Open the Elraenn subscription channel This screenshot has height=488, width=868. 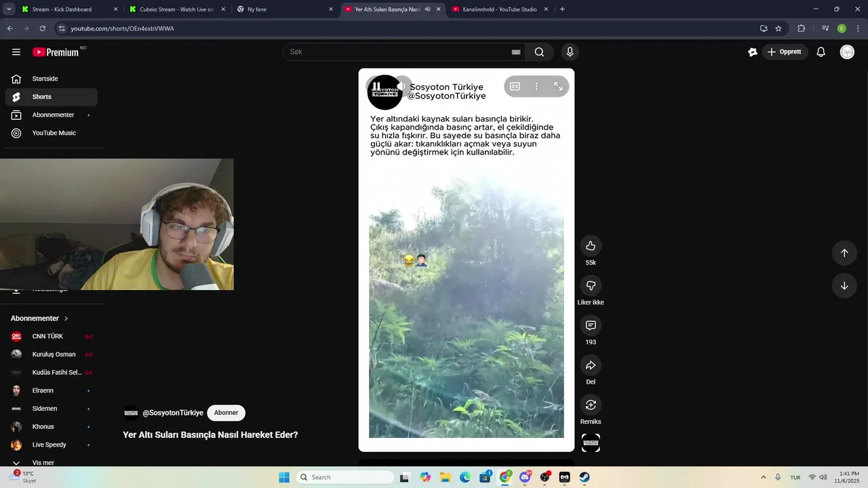click(x=52, y=390)
